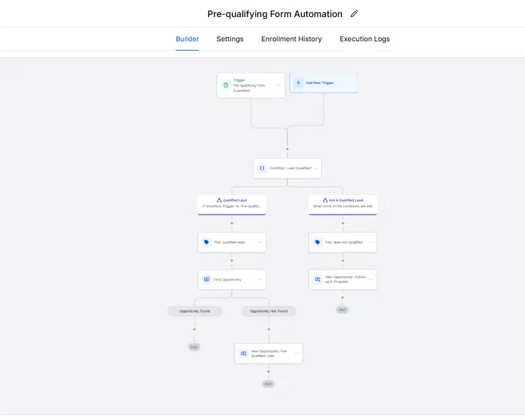The height and width of the screenshot is (420, 525).
Task: Open the Qualified Lead branch card
Action: click(x=232, y=203)
